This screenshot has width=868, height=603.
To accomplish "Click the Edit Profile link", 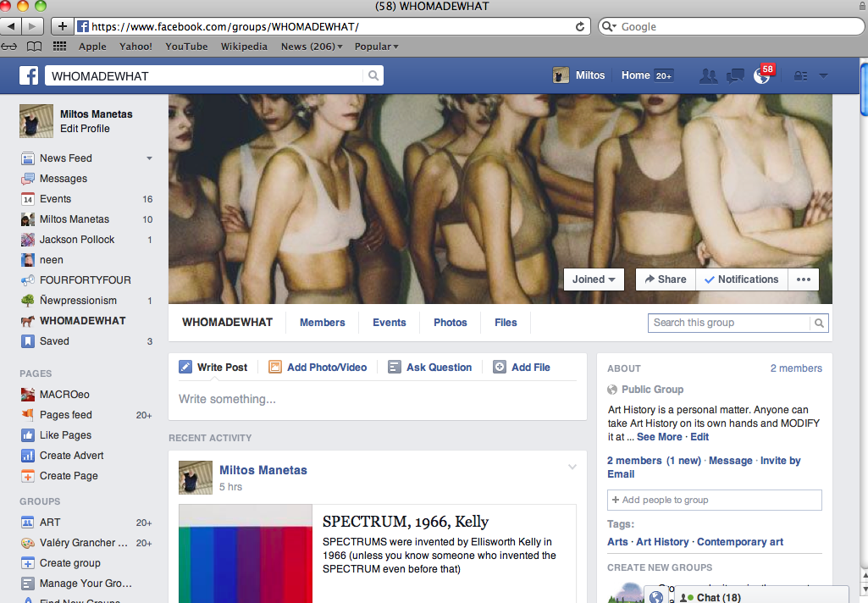I will click(85, 129).
